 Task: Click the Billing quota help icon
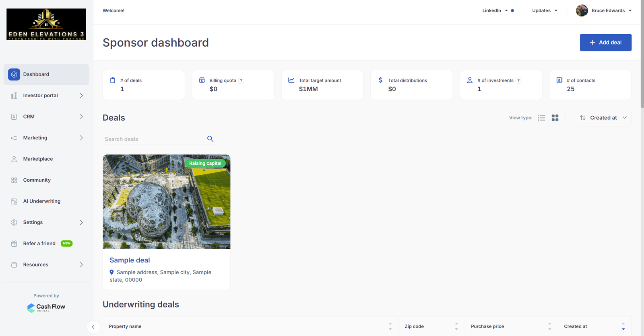coord(241,80)
